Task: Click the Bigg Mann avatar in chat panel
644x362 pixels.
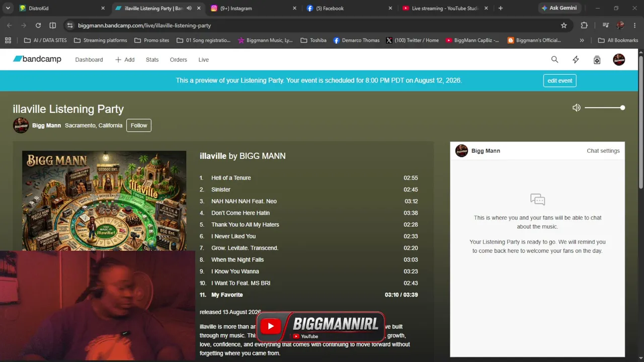Action: (461, 151)
